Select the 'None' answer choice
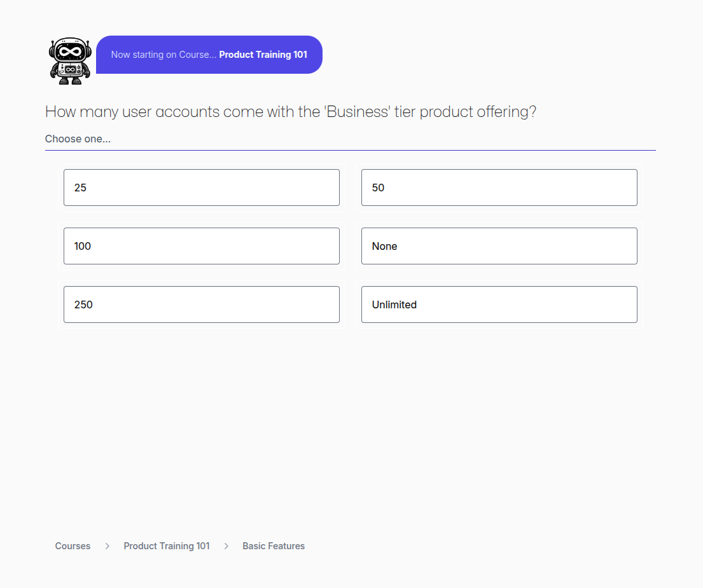This screenshot has height=588, width=703. (x=499, y=246)
